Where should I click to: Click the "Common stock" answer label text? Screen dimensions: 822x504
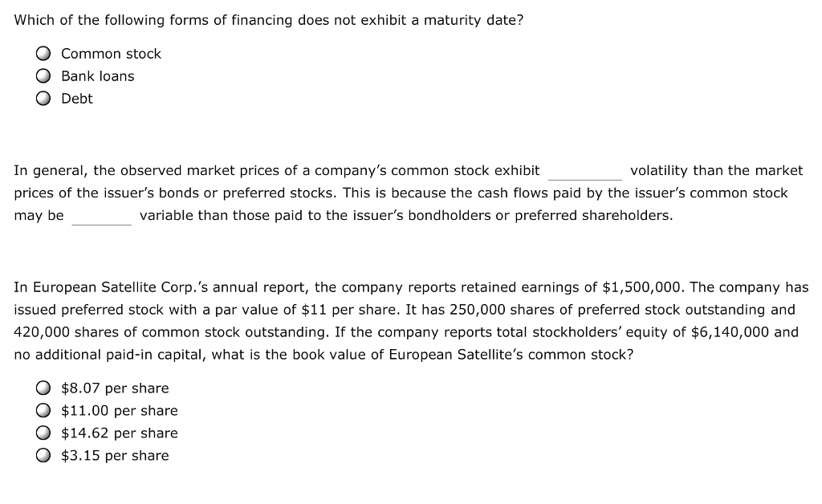click(x=111, y=54)
